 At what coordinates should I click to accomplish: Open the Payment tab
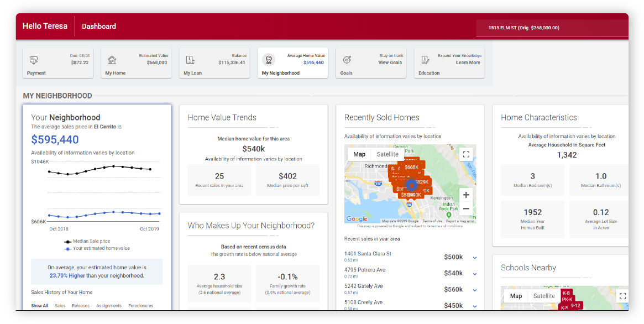tap(58, 63)
